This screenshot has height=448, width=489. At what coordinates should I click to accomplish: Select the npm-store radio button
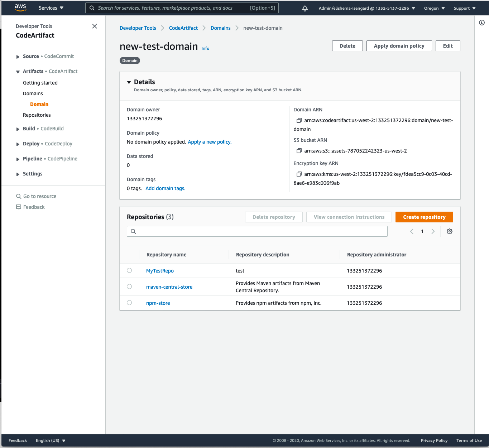tap(129, 303)
